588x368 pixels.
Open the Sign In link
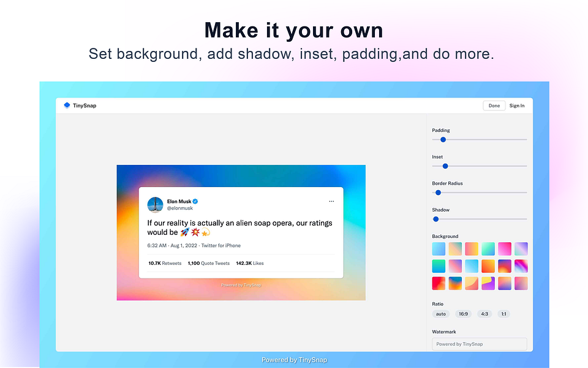pos(517,105)
